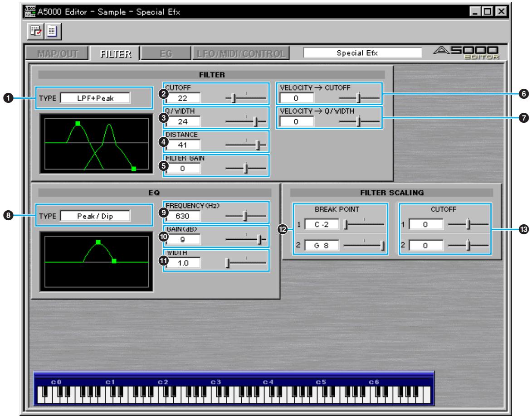Select the FILTER tab

(x=115, y=53)
